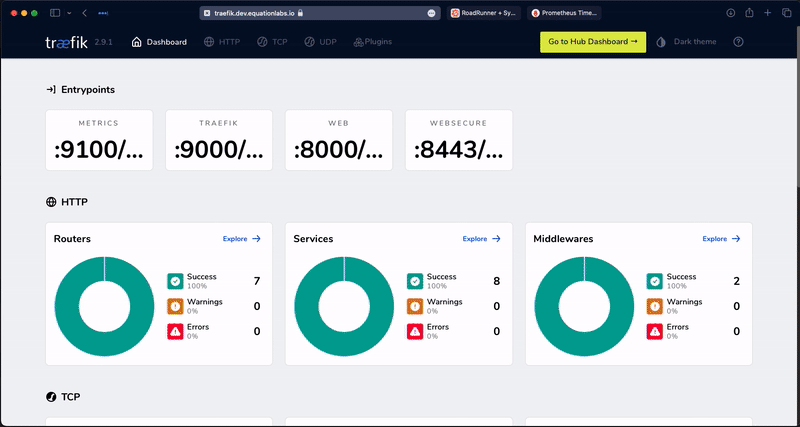The image size is (800, 427).
Task: Switch to the HTTP tab
Action: 222,42
